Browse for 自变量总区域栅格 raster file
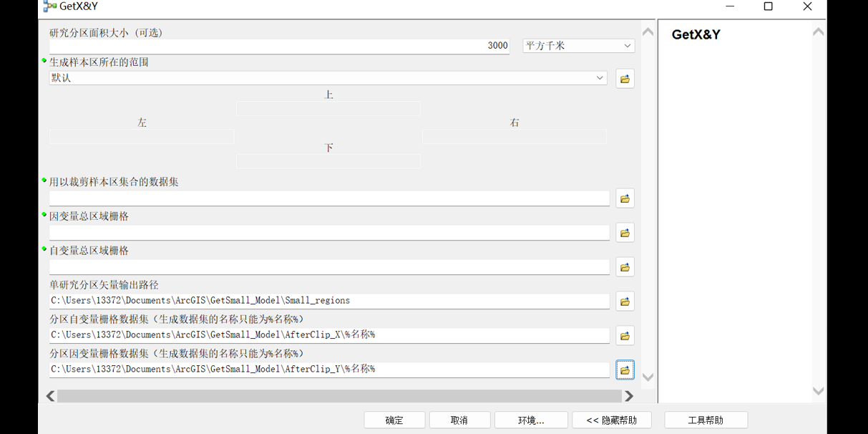This screenshot has width=868, height=434. pos(625,267)
